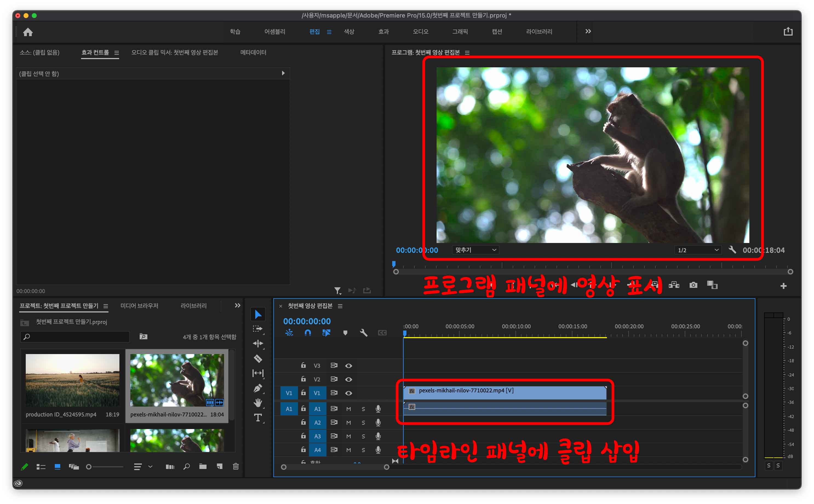This screenshot has width=814, height=504.
Task: Switch to the 색상 workspace tab
Action: point(349,32)
